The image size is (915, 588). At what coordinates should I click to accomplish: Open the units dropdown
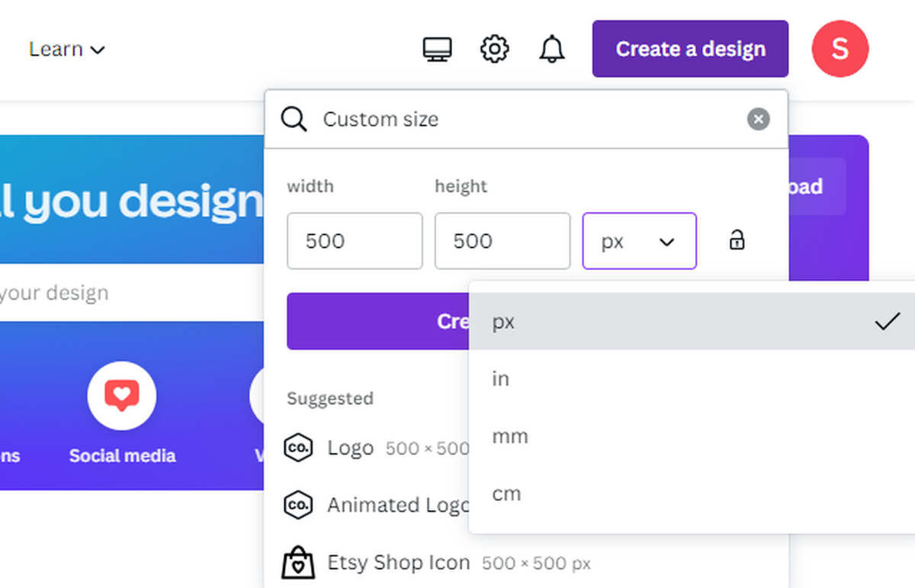point(639,241)
